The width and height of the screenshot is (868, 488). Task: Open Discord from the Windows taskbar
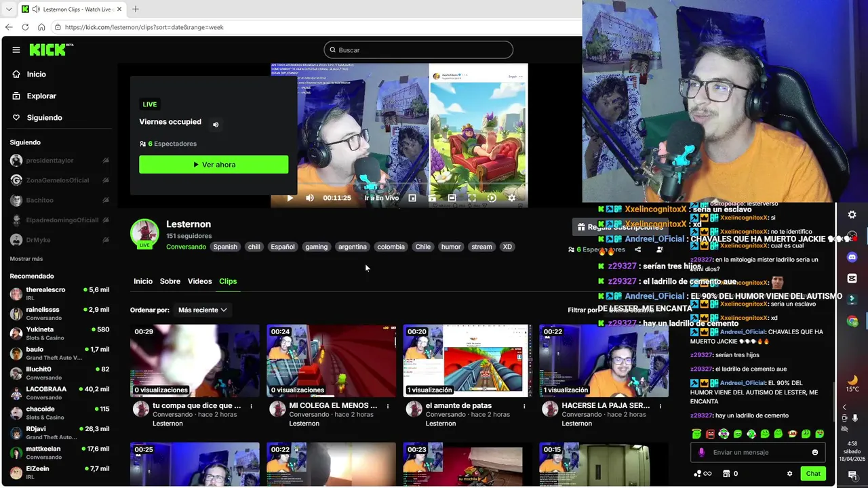click(x=852, y=258)
